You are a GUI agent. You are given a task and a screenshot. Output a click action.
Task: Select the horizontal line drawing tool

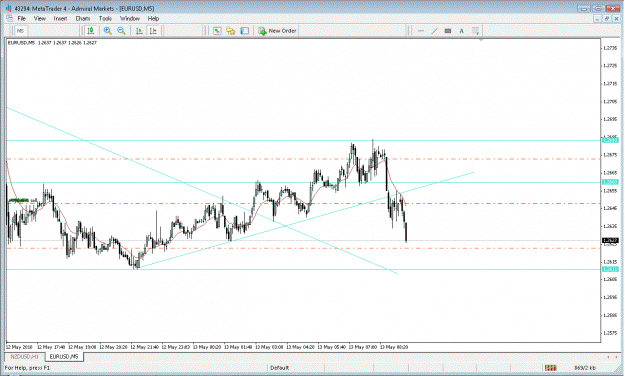[x=421, y=31]
